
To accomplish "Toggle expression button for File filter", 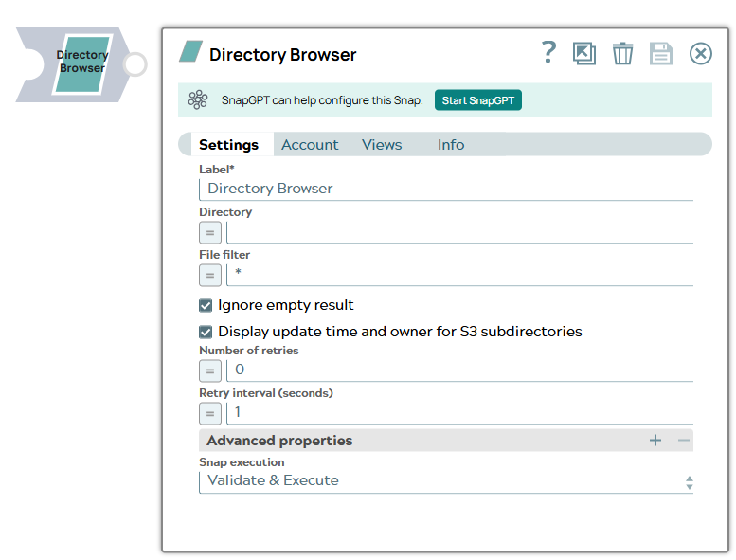I will tap(210, 275).
